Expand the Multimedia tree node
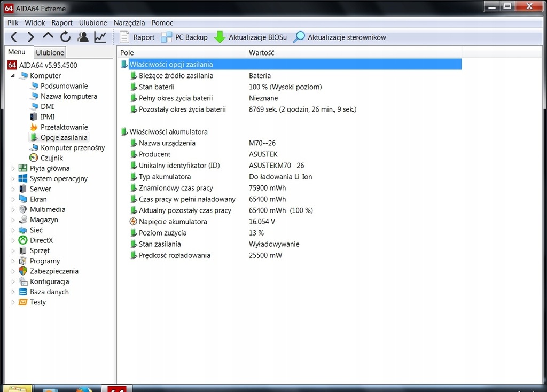Image resolution: width=547 pixels, height=392 pixels. pos(13,209)
